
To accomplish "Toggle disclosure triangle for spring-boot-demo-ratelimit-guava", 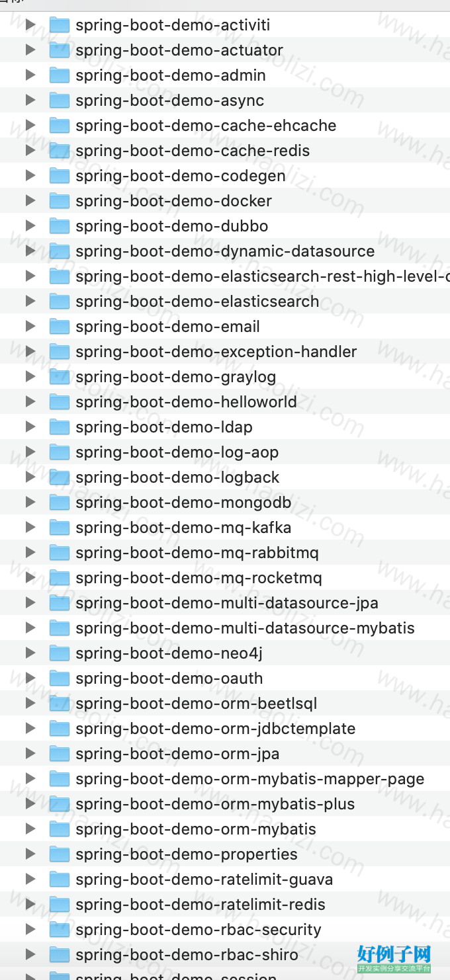I will click(30, 879).
